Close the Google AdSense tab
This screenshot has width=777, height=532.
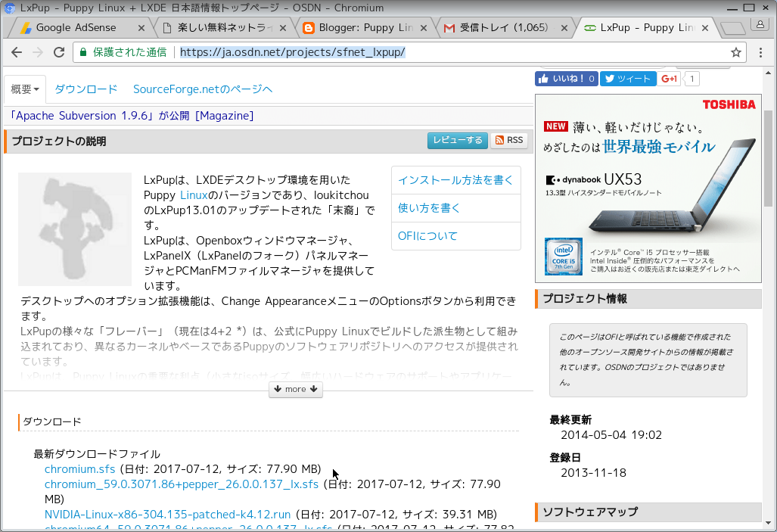click(x=141, y=28)
